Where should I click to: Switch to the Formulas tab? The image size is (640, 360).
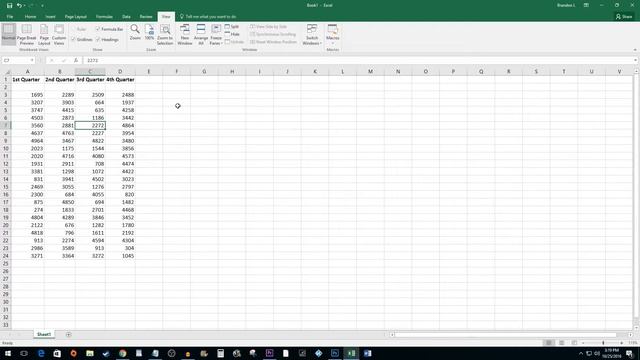[104, 17]
